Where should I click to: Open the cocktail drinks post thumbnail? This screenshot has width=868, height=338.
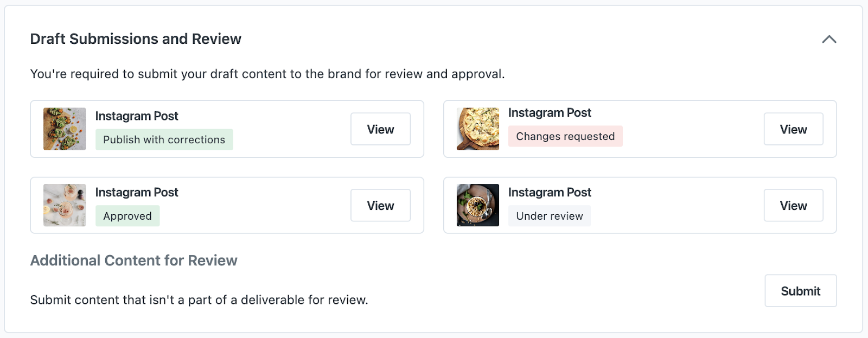click(64, 205)
